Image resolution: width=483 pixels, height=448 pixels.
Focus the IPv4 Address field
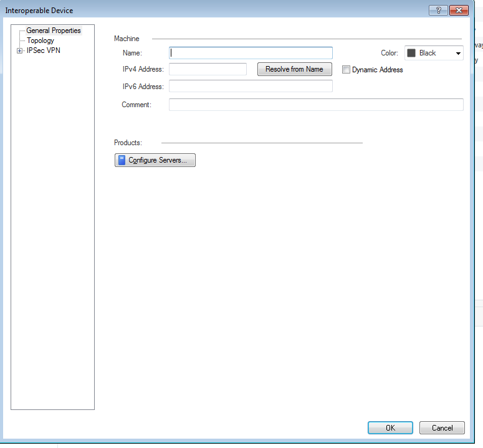coord(208,69)
